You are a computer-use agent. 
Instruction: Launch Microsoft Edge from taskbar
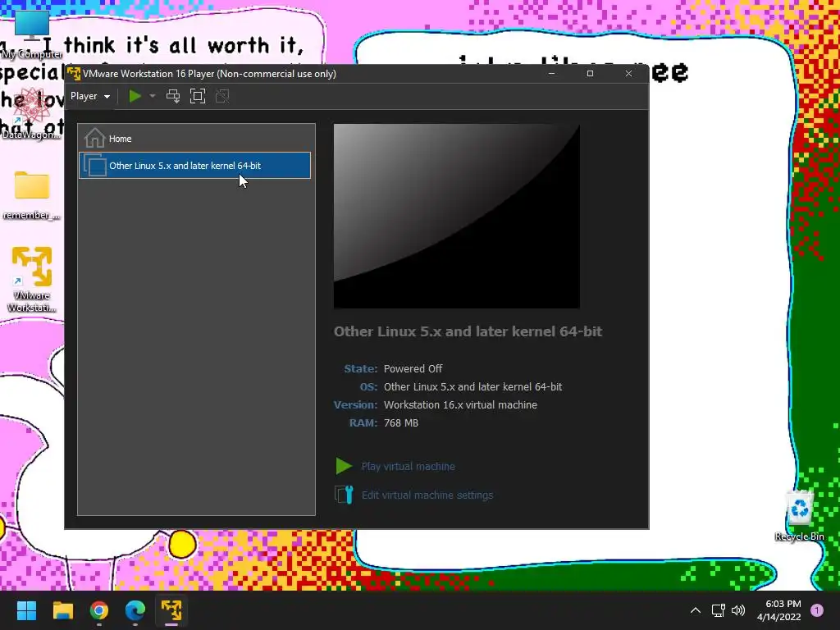pyautogui.click(x=135, y=610)
